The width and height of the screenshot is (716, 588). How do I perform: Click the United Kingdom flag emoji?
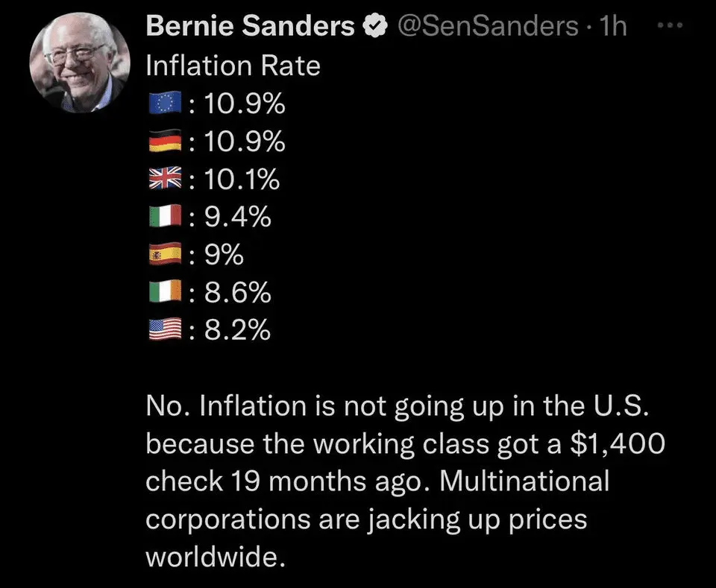[166, 180]
